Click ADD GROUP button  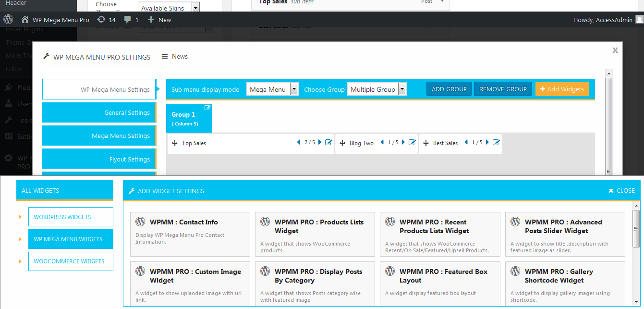449,89
